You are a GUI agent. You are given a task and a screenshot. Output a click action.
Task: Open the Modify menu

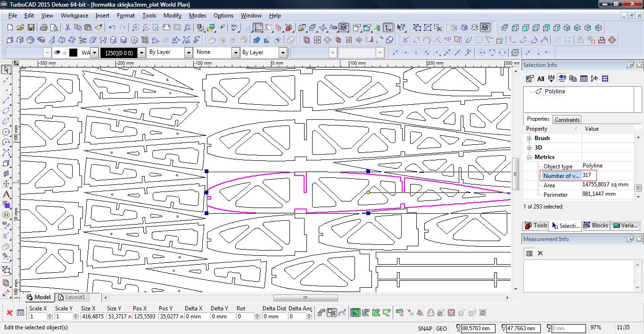click(172, 16)
